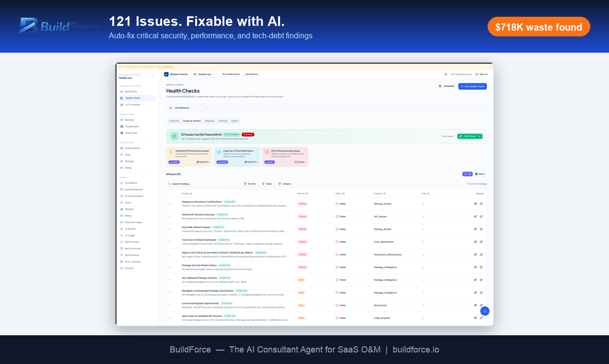Open Lead Sequences in the sidebar

pyautogui.click(x=134, y=190)
